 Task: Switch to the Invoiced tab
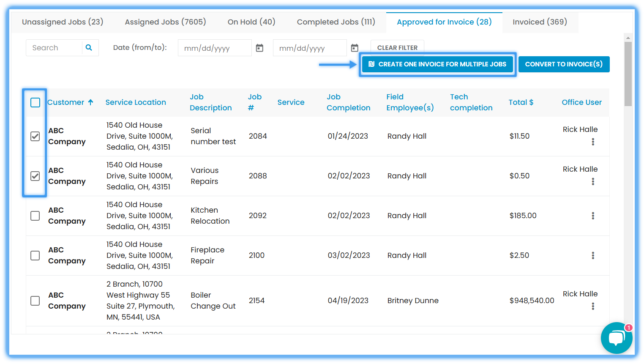(540, 22)
